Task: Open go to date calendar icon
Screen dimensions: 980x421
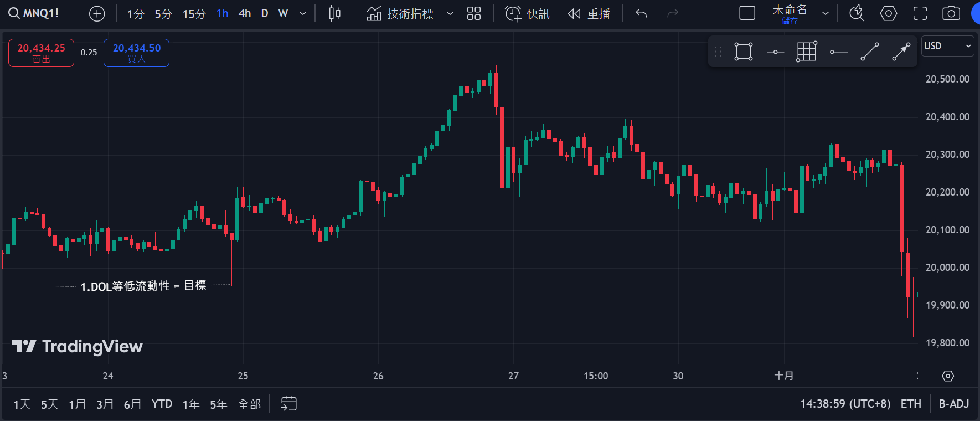Action: coord(288,404)
